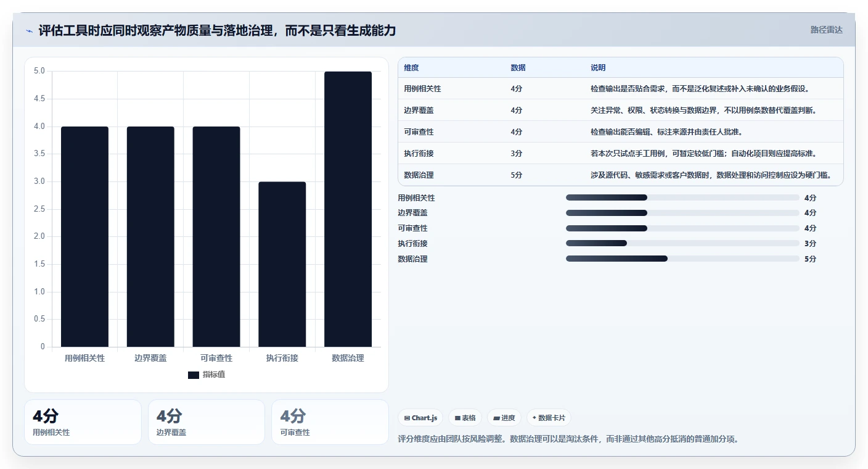Click the 5分 label beside 数据治理 progress
Image resolution: width=868 pixels, height=469 pixels.
[x=810, y=259]
